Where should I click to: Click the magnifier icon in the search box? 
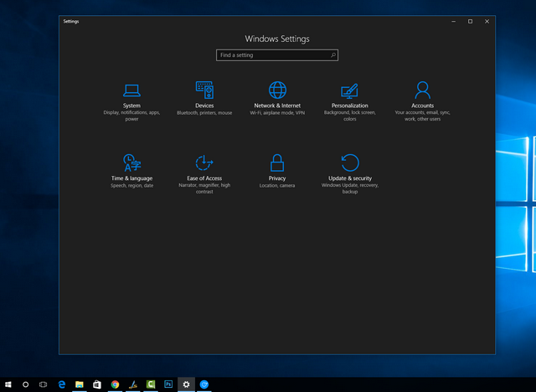[x=333, y=55]
